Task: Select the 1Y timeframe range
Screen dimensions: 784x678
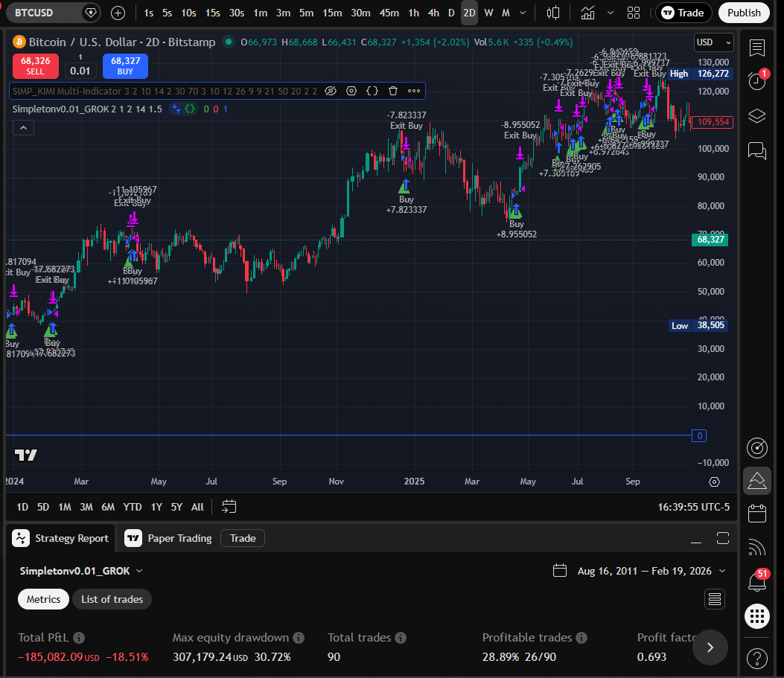Action: (x=156, y=507)
